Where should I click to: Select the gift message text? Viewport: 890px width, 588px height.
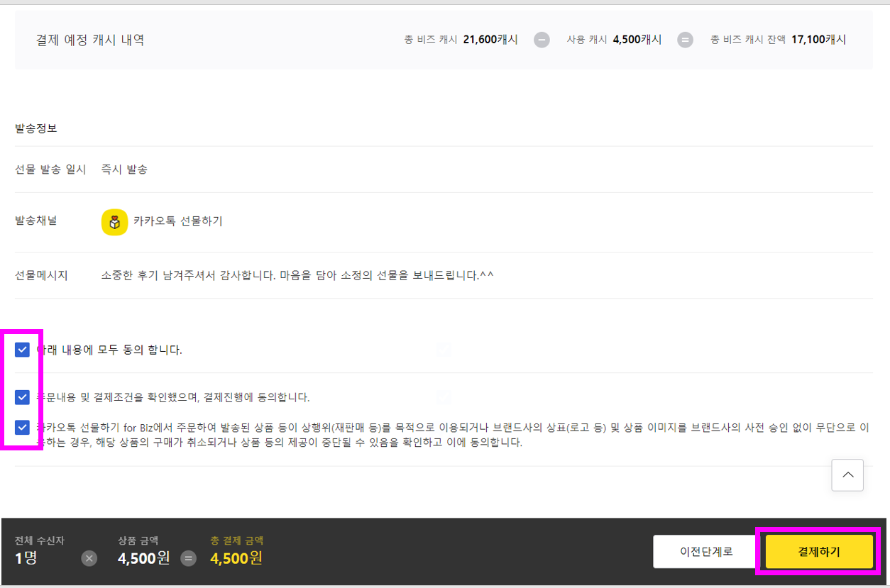click(x=297, y=275)
